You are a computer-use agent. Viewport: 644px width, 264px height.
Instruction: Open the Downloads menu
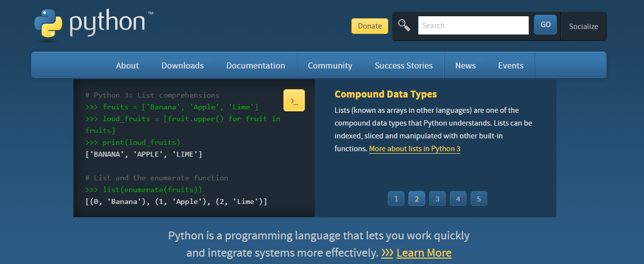coord(182,66)
